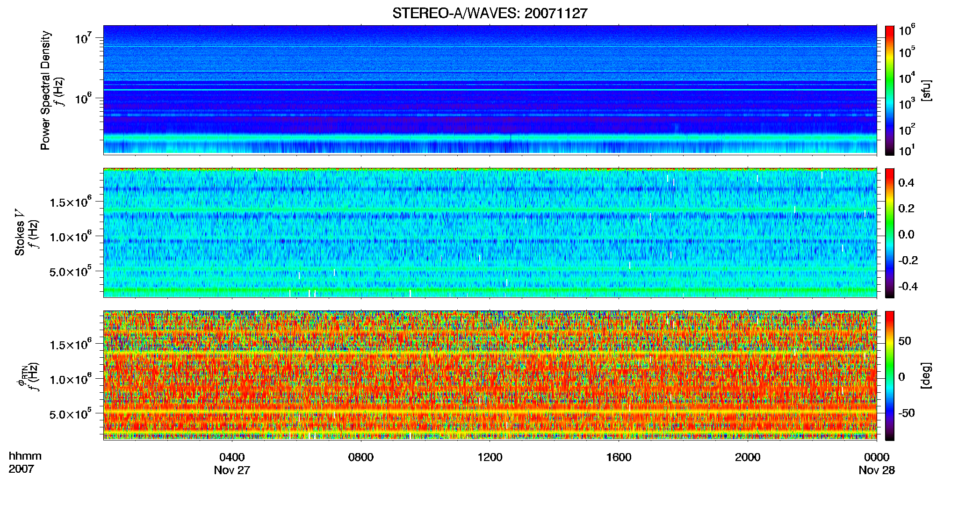Click the Nov 28 date label
This screenshot has width=980, height=505.
877,470
